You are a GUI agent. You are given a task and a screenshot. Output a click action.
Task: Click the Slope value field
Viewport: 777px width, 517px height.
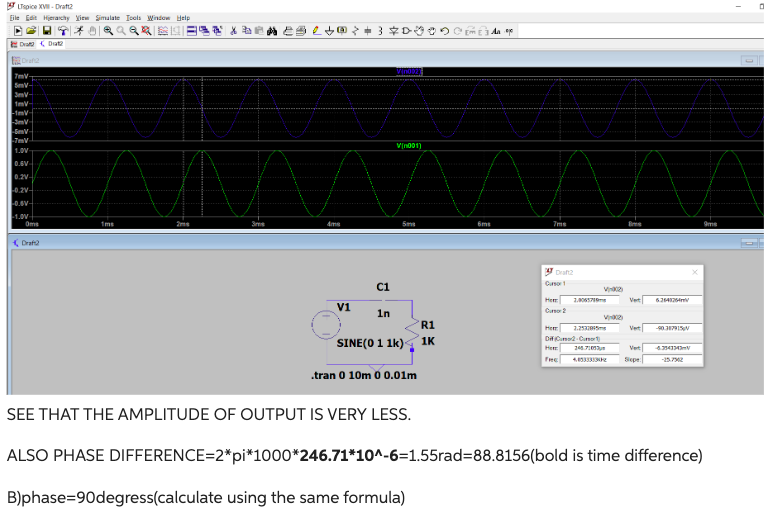tap(672, 359)
